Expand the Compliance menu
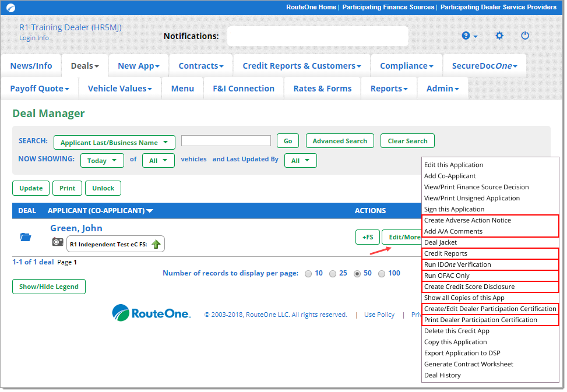 pos(406,66)
